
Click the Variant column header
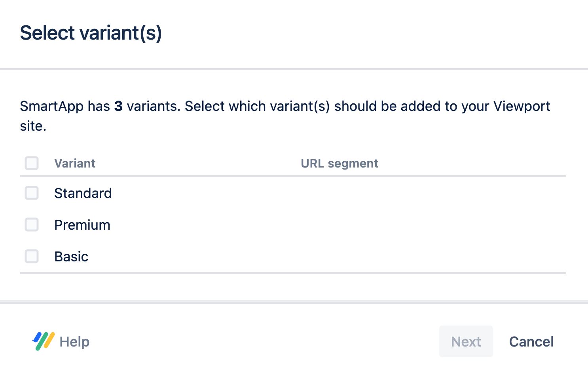(x=75, y=164)
